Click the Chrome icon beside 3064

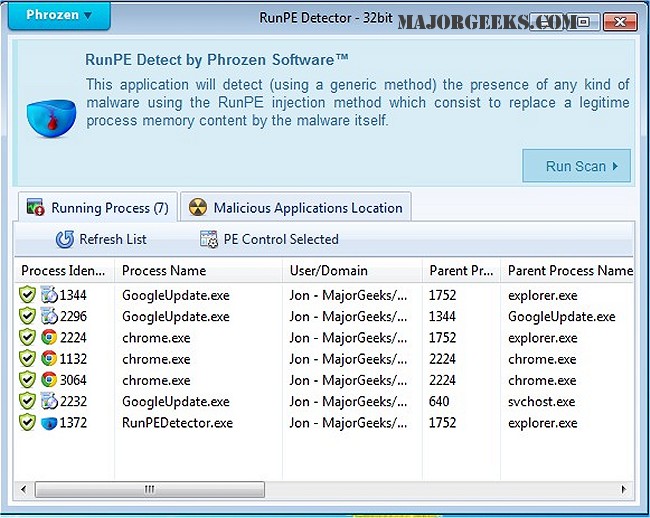pos(49,380)
